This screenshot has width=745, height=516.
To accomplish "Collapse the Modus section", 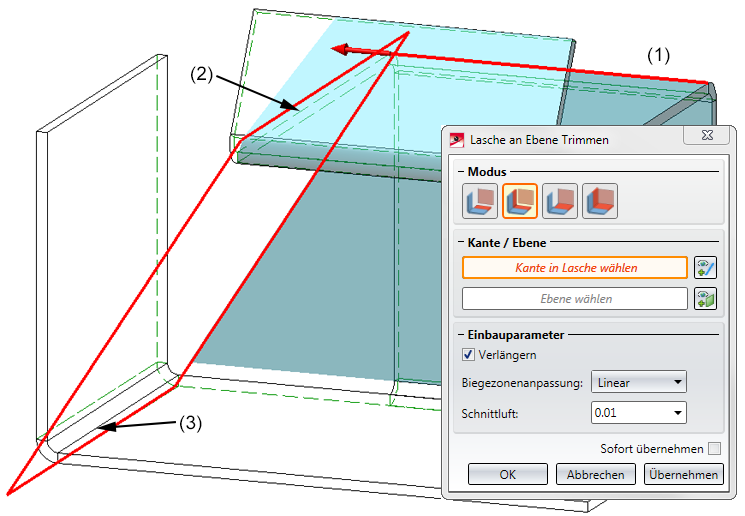I will pyautogui.click(x=461, y=172).
